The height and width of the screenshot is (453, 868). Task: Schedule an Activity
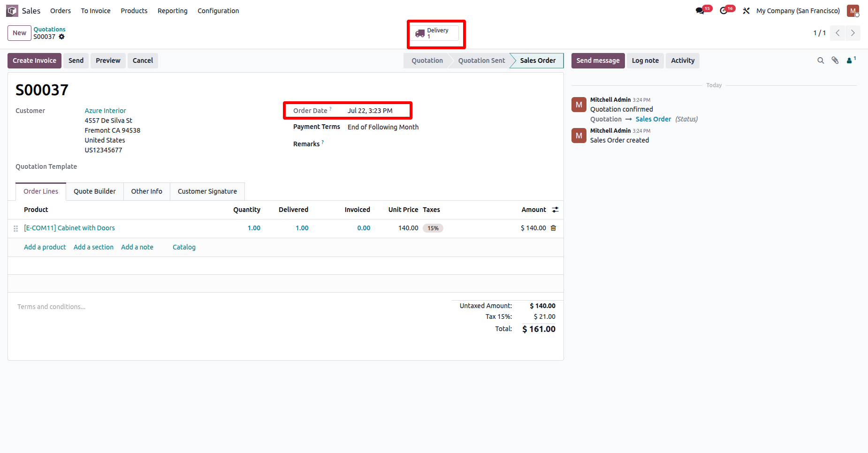point(683,60)
